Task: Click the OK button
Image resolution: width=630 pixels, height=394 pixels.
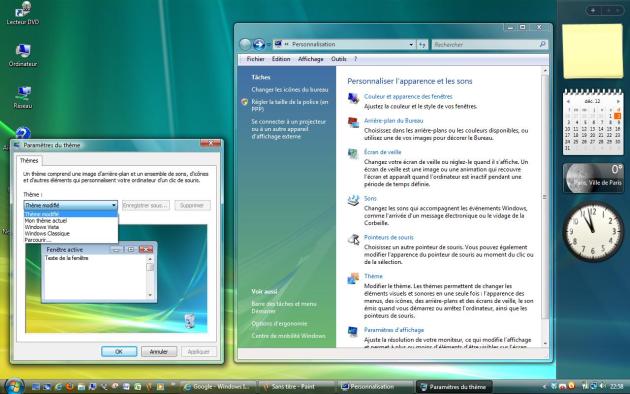Action: [119, 351]
